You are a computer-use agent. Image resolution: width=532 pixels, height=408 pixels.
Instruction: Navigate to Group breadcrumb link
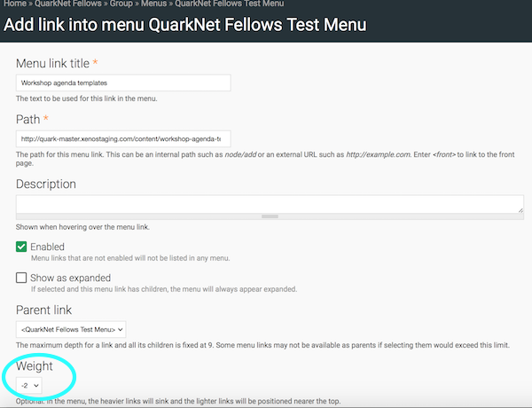point(121,4)
